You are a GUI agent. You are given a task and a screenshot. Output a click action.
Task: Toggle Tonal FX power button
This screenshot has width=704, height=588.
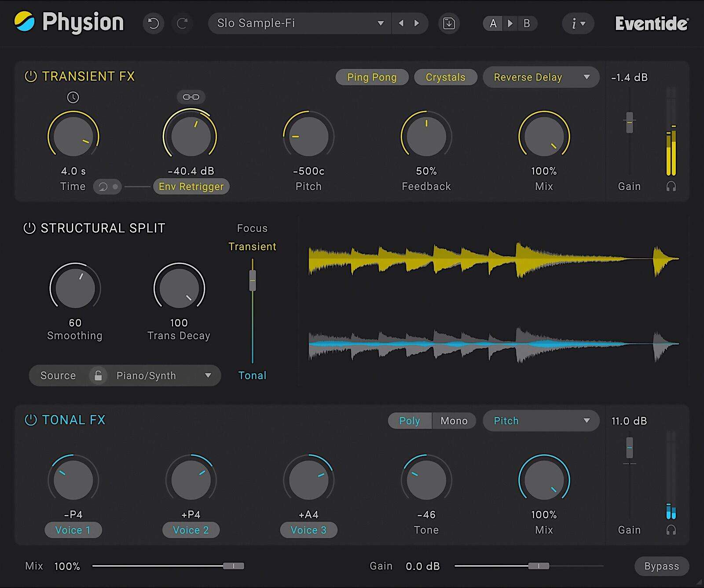click(30, 420)
